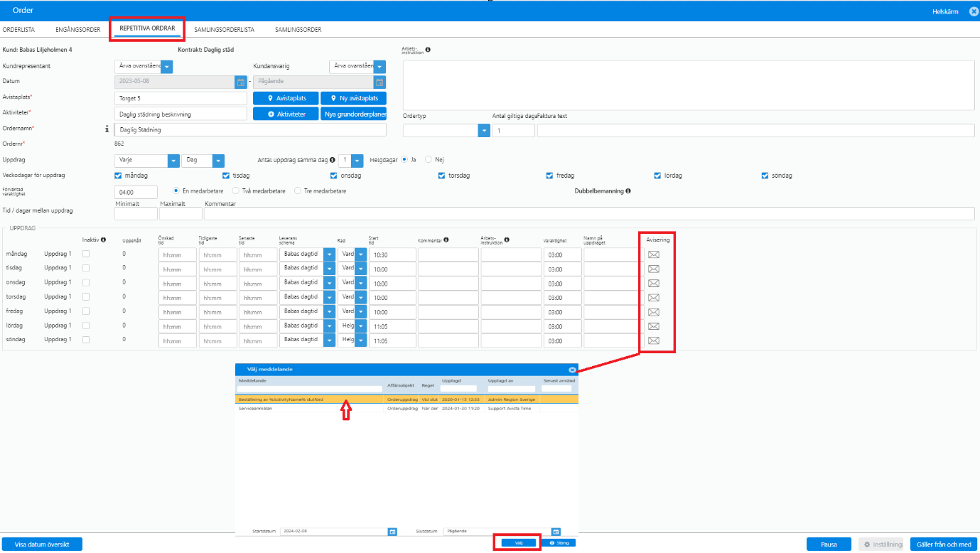Select Tre medarbetare radio button

pyautogui.click(x=297, y=190)
